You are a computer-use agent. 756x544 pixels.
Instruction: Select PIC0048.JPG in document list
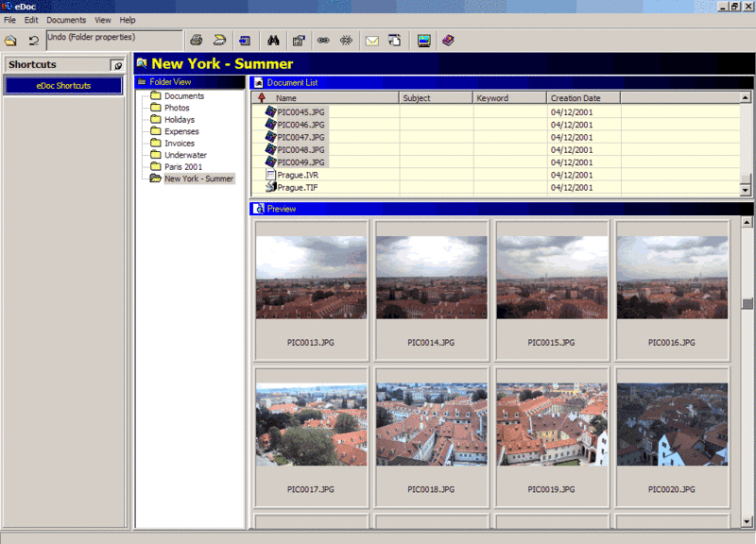click(301, 150)
